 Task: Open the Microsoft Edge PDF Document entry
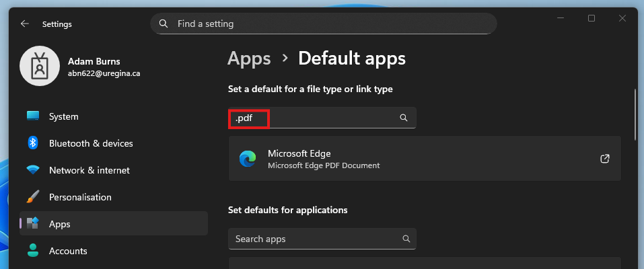coord(425,159)
